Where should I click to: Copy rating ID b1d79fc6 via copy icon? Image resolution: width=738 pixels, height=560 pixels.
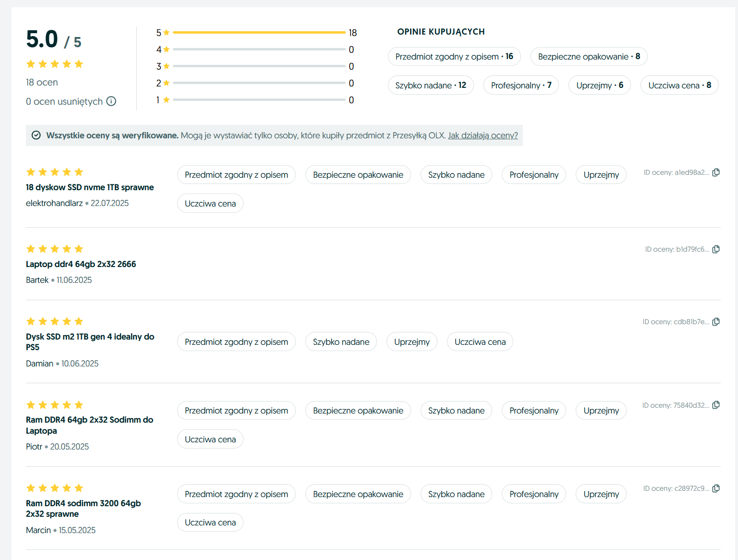[x=716, y=249]
